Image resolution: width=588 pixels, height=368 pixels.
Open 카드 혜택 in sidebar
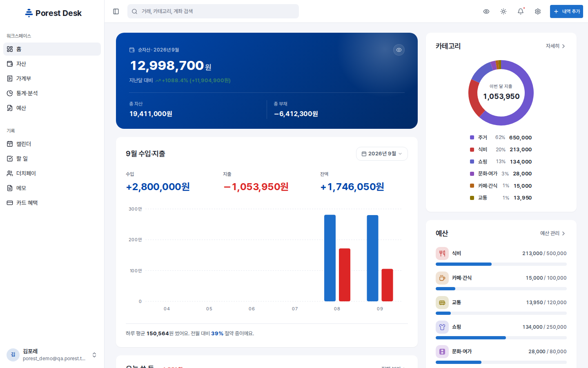[x=52, y=203]
